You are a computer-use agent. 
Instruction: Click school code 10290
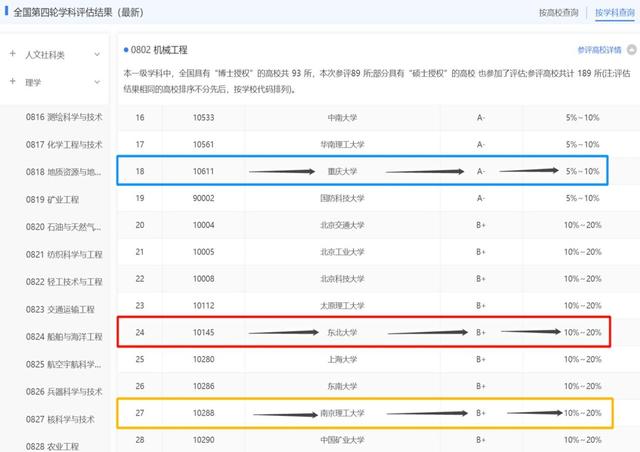[203, 440]
